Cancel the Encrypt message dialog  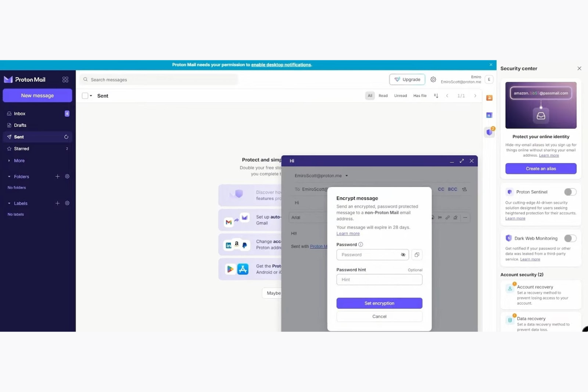pos(379,317)
